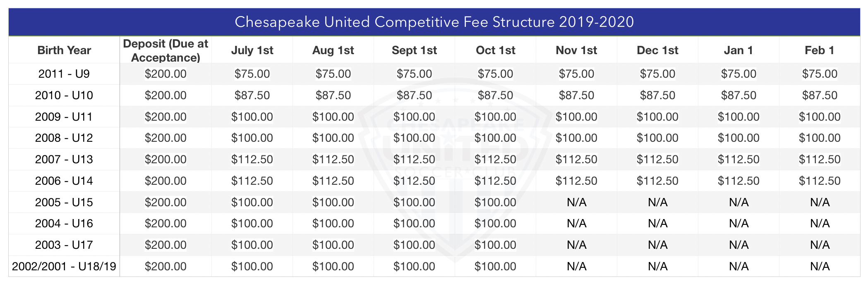868x286 pixels.
Task: Click the Dec 1st column header
Action: [x=657, y=50]
